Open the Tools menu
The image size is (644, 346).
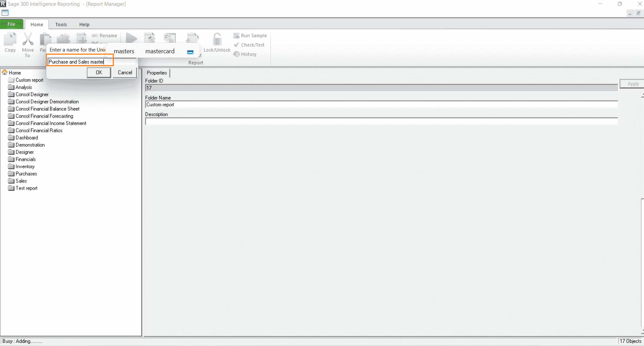pyautogui.click(x=61, y=24)
